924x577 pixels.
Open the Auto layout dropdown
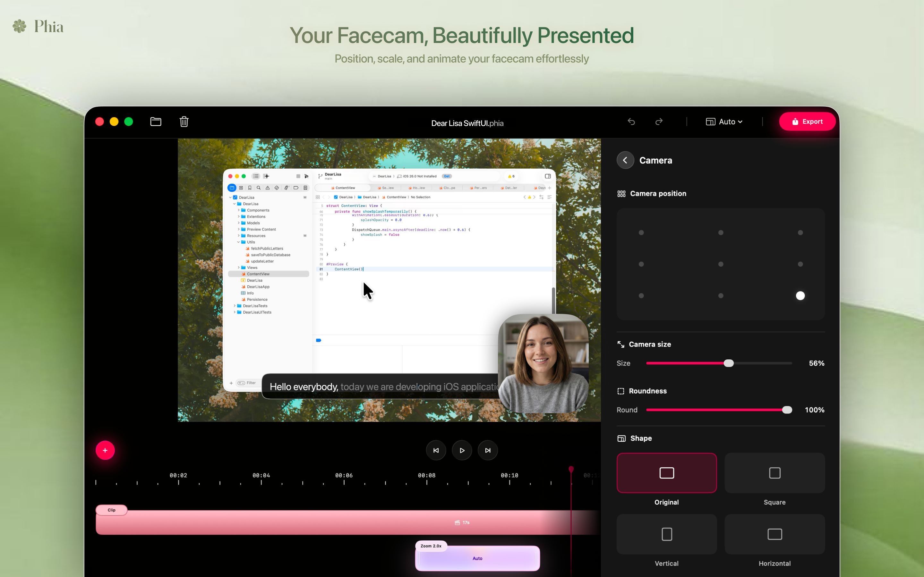click(724, 122)
